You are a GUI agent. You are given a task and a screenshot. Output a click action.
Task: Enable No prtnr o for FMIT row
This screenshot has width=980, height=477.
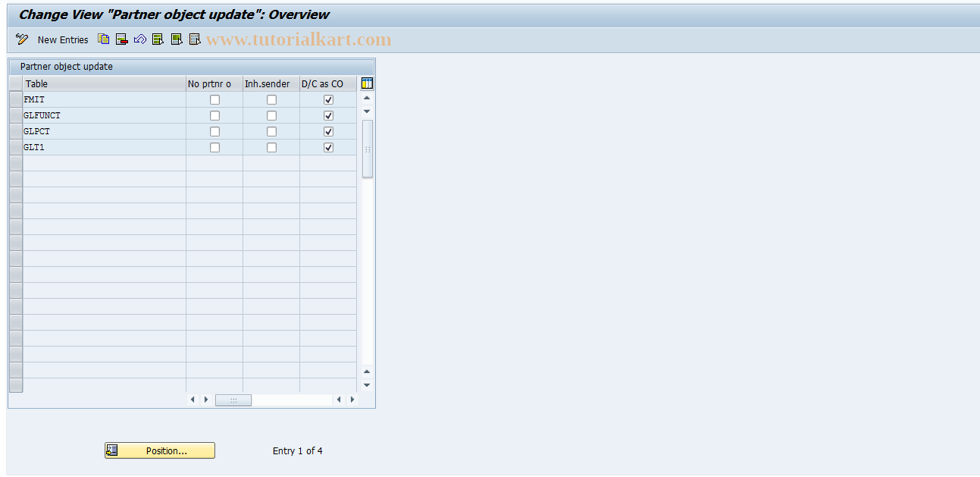tap(214, 99)
